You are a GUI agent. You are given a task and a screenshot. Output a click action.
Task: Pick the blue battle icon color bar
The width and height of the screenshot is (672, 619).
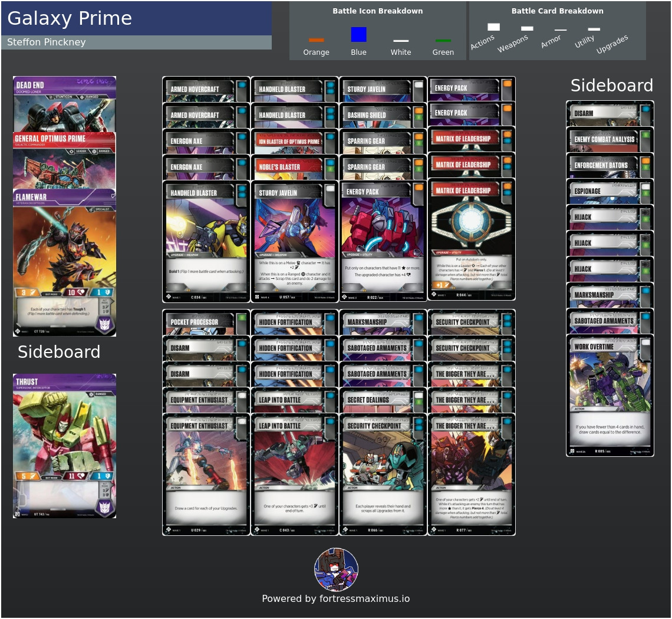359,34
